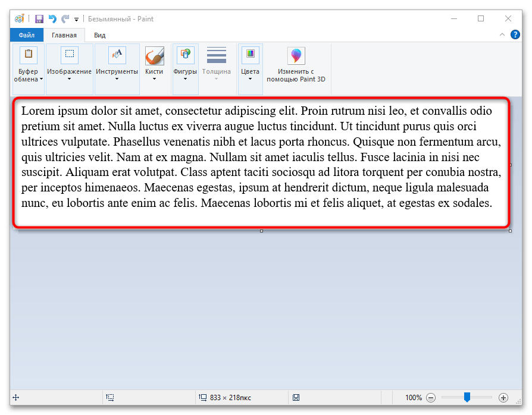532x415 pixels.
Task: Click the selection size icon in status bar
Action: [x=110, y=397]
